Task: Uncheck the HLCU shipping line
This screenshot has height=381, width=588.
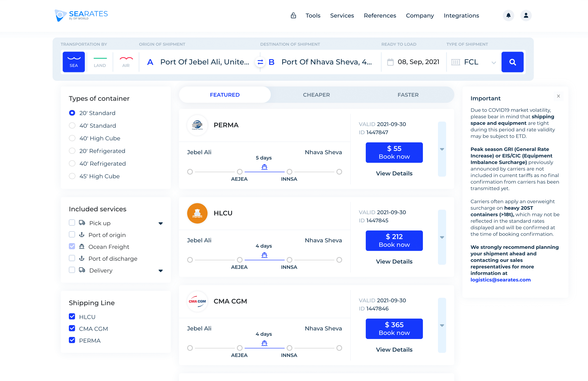Action: 72,316
